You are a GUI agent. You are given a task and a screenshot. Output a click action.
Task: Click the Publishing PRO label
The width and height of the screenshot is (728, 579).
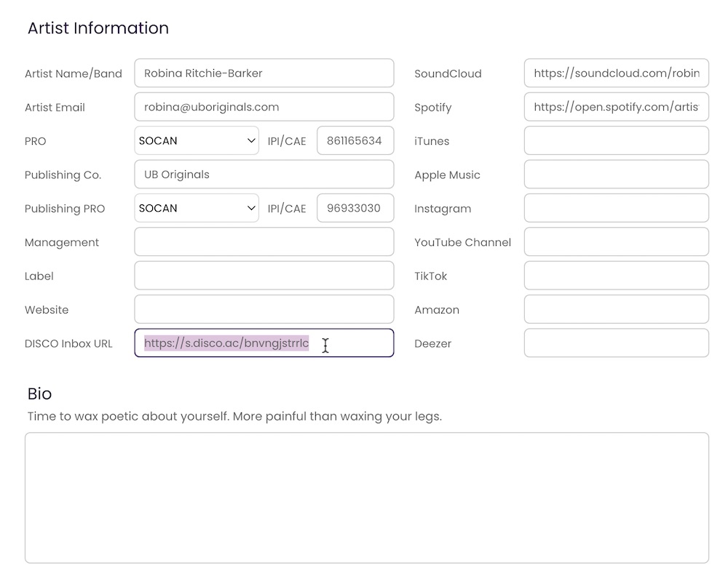65,209
